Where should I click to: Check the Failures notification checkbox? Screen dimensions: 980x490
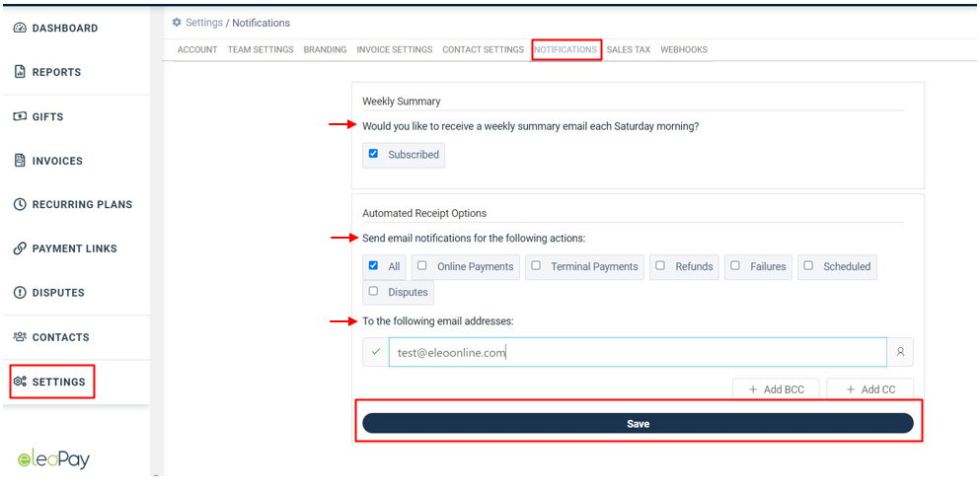point(735,265)
